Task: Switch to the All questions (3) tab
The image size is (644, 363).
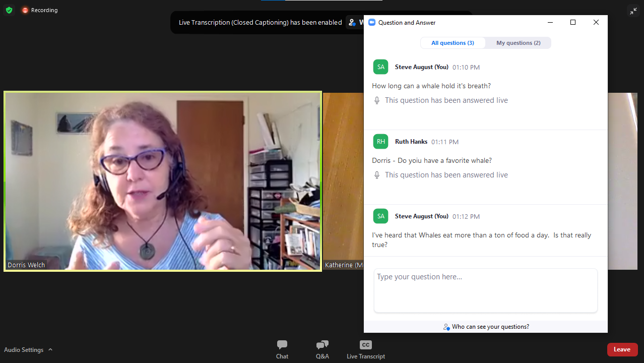Action: pyautogui.click(x=453, y=43)
